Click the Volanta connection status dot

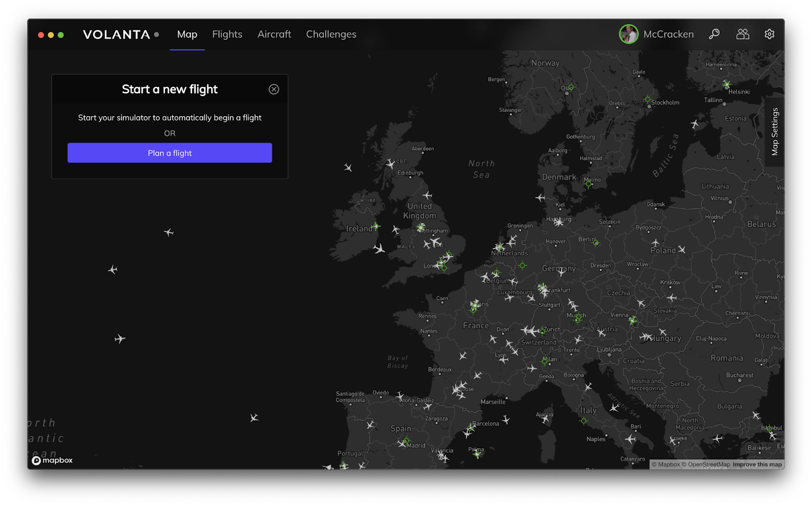tap(156, 34)
